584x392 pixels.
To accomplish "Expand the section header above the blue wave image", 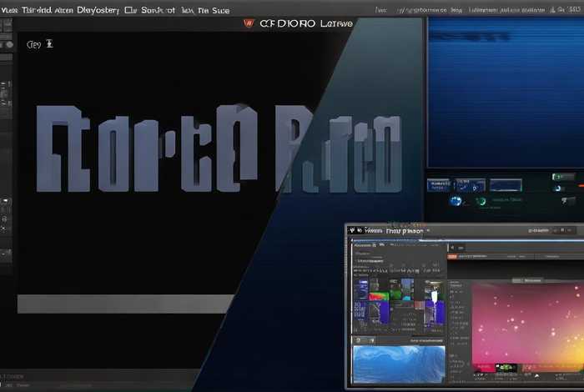I will coord(400,340).
